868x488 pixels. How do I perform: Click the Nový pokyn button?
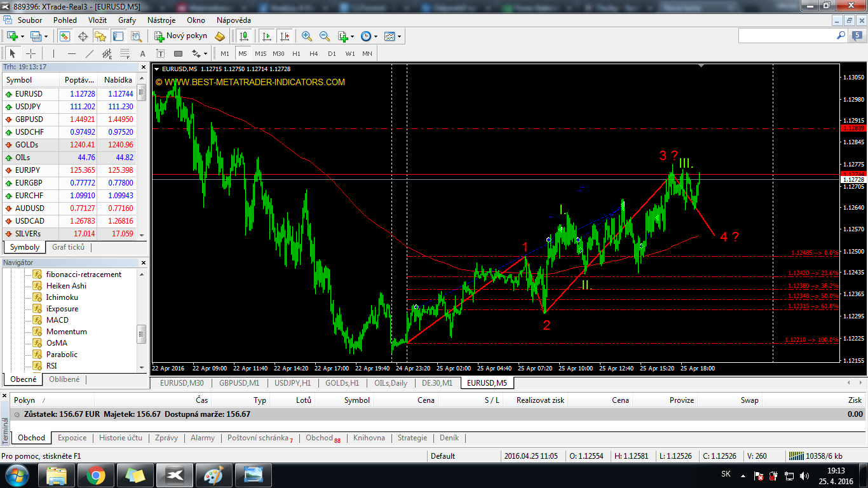181,36
